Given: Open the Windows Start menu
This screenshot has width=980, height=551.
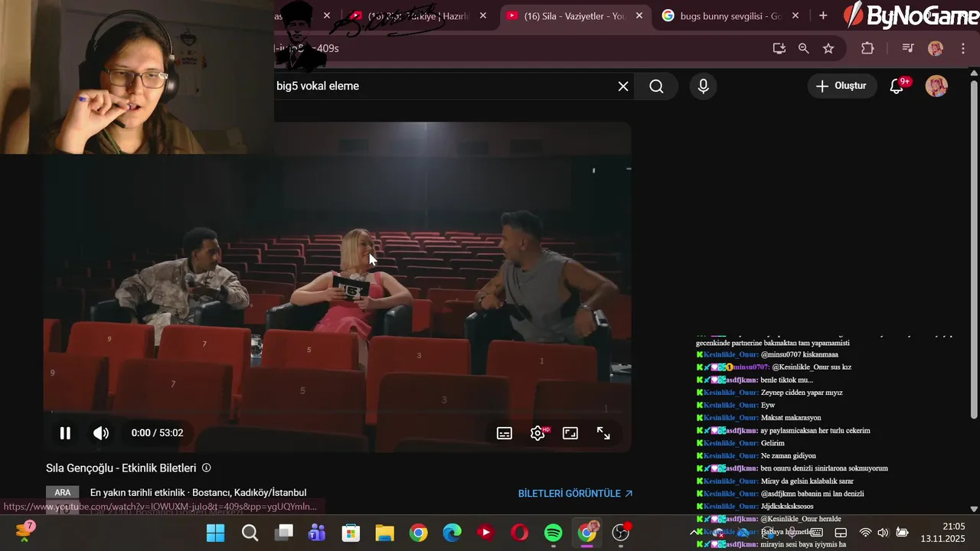Looking at the screenshot, I should click(216, 533).
